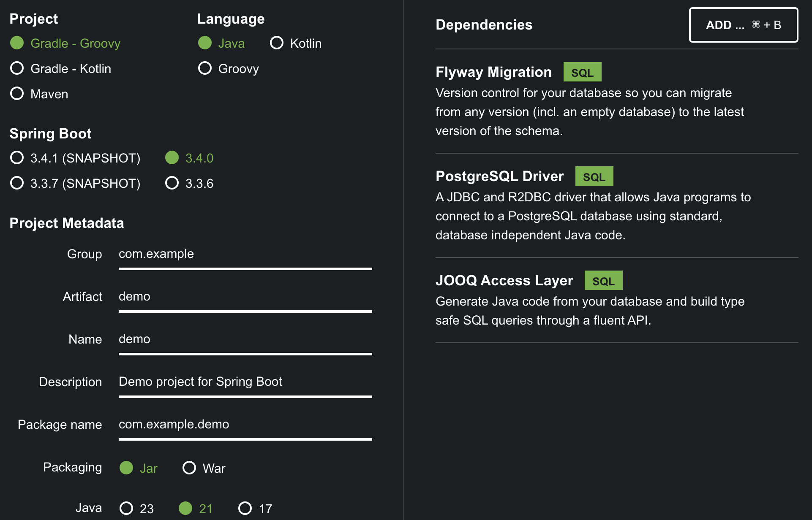Click the Package name label
812x520 pixels.
tap(60, 425)
